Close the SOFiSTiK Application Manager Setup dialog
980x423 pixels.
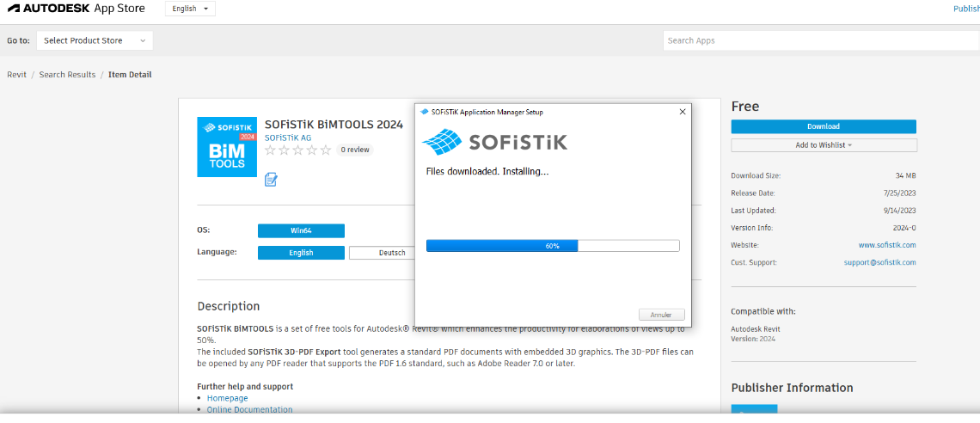683,112
